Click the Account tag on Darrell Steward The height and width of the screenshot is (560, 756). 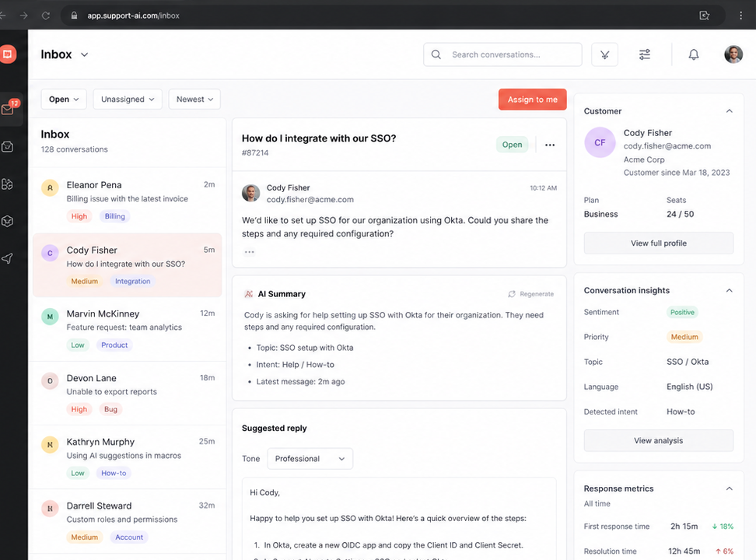click(129, 537)
